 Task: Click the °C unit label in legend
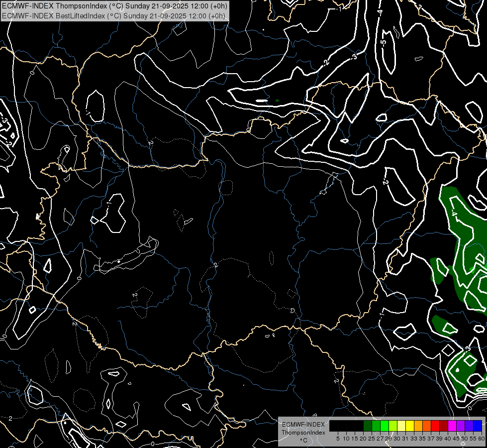(303, 440)
